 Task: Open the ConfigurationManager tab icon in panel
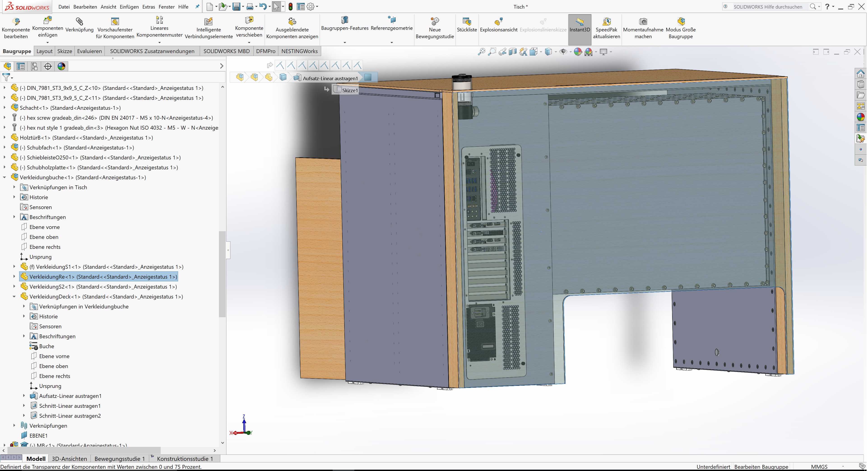pyautogui.click(x=34, y=66)
